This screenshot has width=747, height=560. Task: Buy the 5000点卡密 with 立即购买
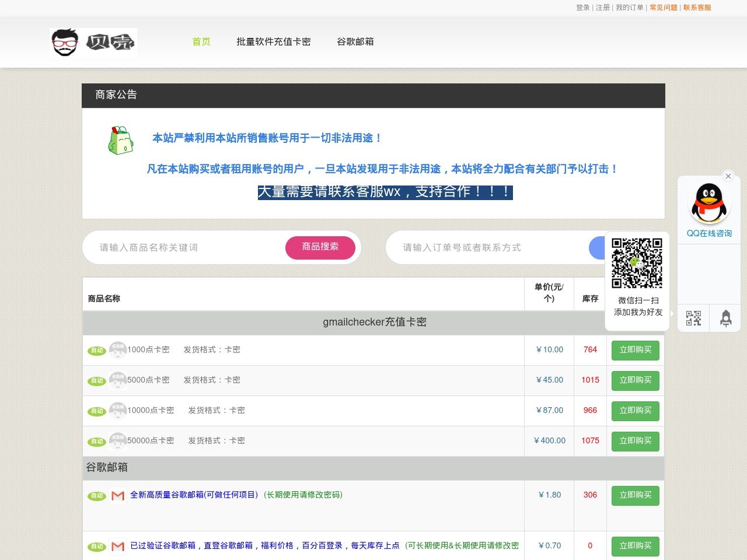636,380
